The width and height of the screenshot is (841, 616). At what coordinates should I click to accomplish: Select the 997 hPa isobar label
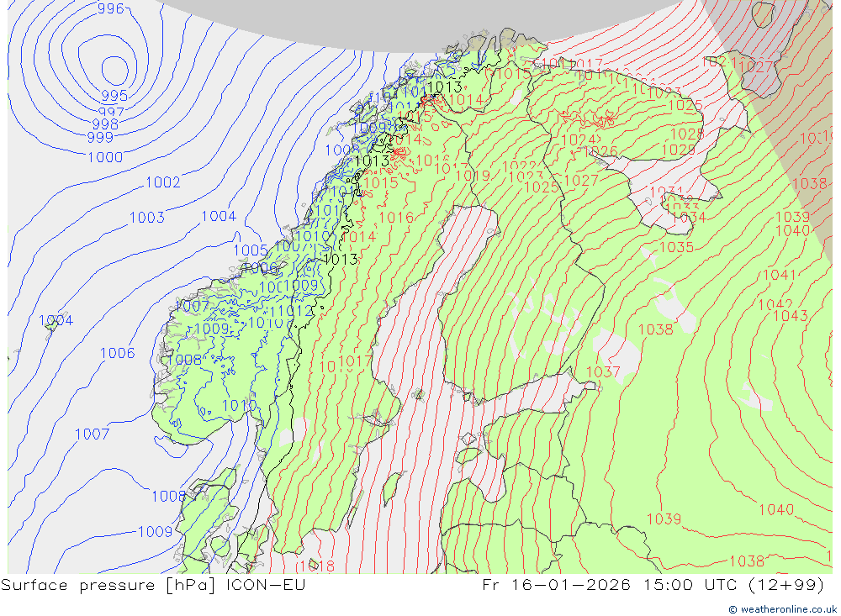point(111,111)
